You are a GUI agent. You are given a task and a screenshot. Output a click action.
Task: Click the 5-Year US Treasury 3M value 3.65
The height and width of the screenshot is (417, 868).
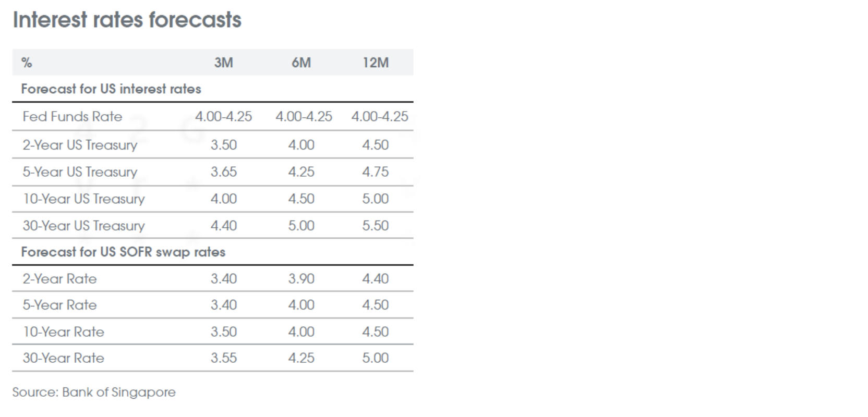(224, 172)
